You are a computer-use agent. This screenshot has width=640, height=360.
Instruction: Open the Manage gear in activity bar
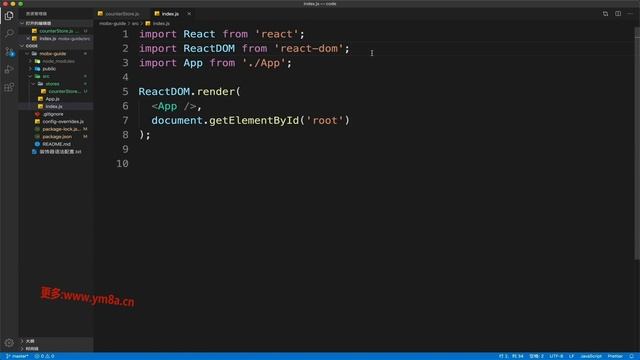tap(9, 343)
